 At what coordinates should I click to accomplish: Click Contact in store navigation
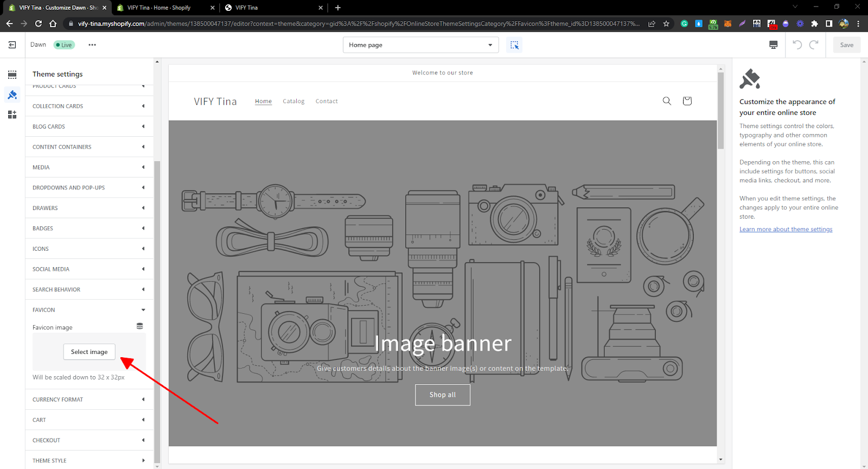[x=327, y=102]
